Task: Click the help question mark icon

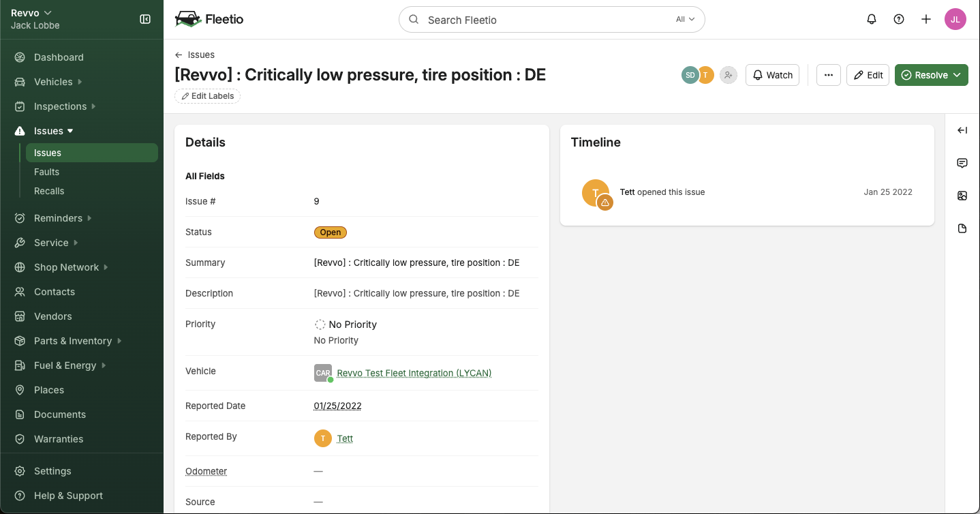Action: coord(899,20)
